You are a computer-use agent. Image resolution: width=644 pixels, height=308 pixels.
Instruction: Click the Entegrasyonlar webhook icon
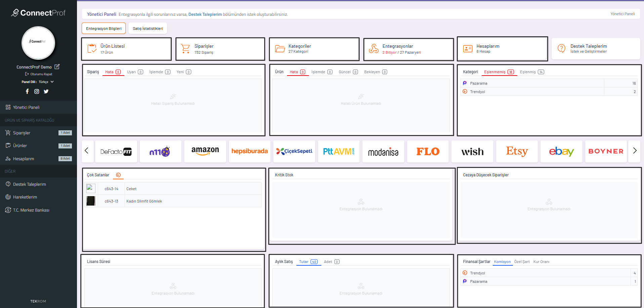(x=373, y=49)
